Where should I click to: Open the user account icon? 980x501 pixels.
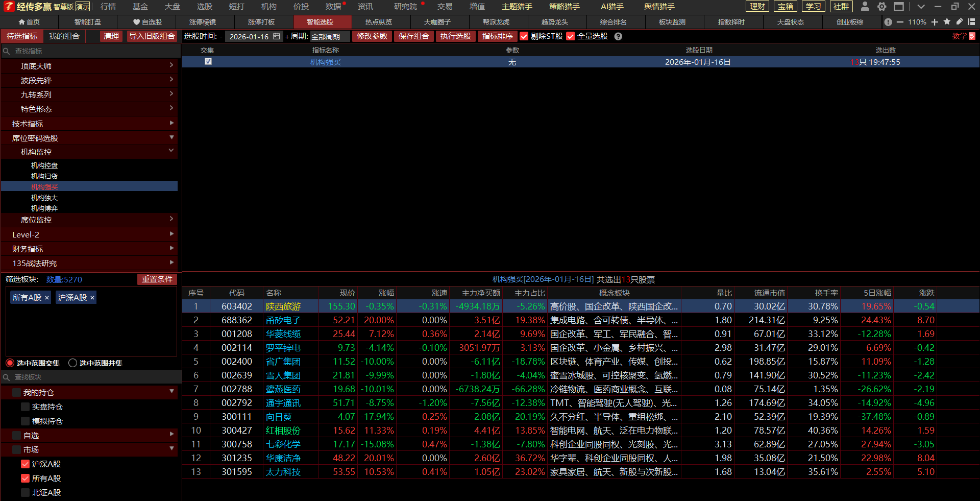(865, 7)
